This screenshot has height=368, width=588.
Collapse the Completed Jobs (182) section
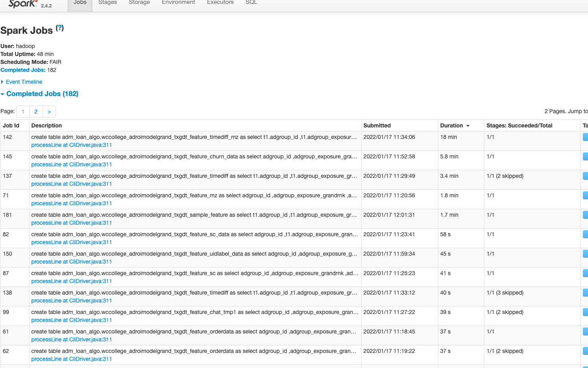point(42,94)
